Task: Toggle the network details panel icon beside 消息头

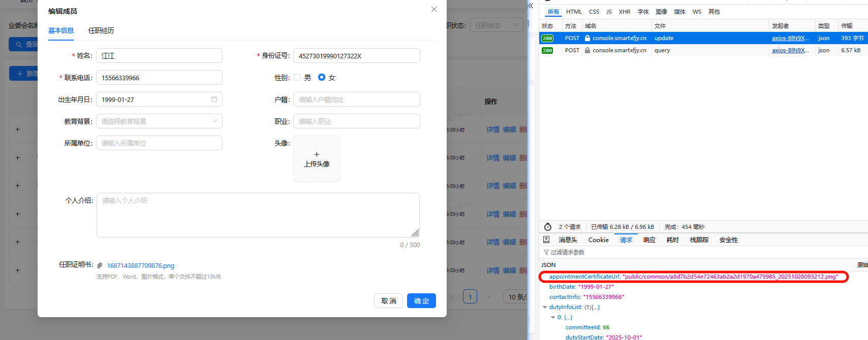Action: (546, 240)
